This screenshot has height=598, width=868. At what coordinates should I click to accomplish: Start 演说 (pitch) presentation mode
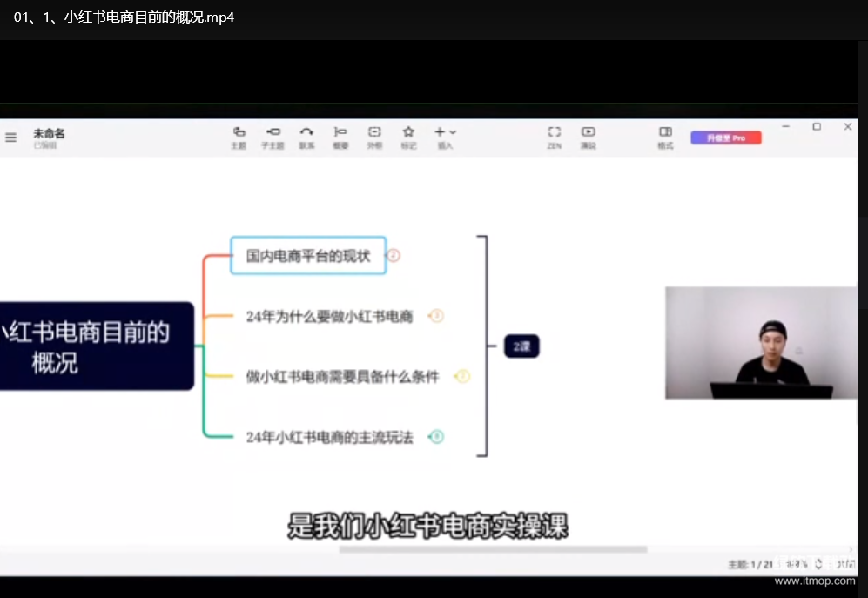[x=588, y=138]
